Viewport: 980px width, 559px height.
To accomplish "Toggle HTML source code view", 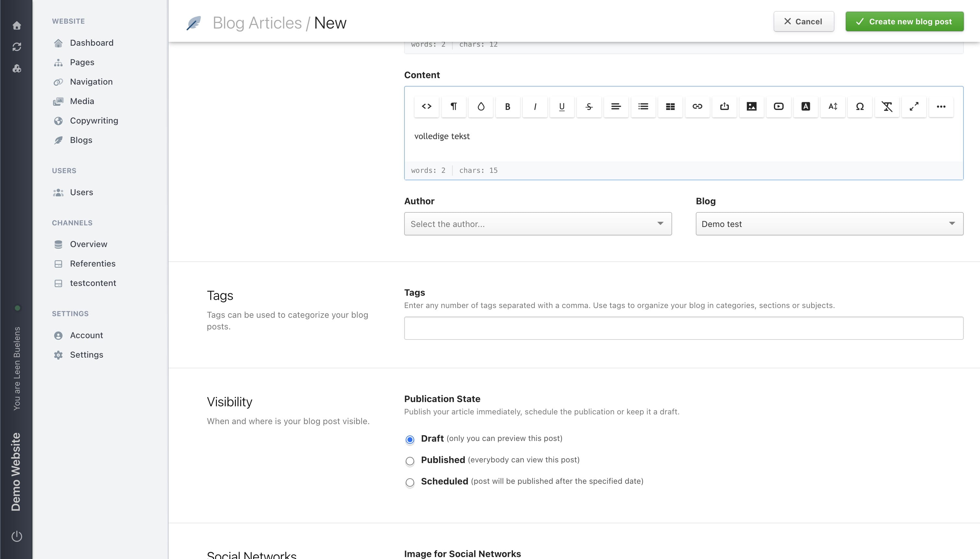I will coord(426,106).
